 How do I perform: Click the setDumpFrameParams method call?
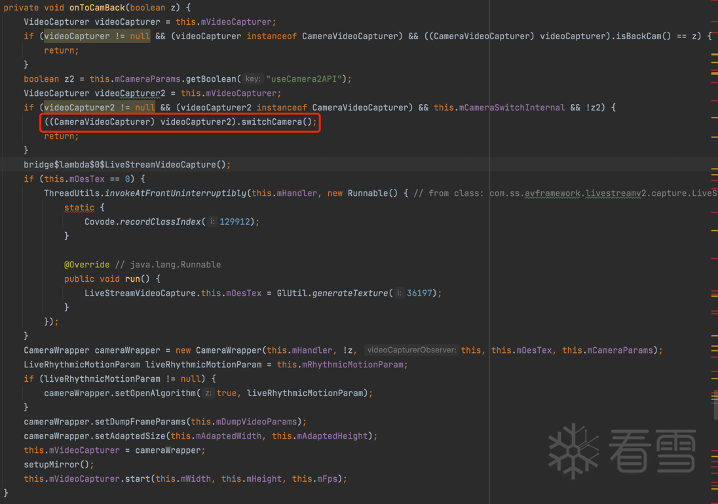pos(140,422)
